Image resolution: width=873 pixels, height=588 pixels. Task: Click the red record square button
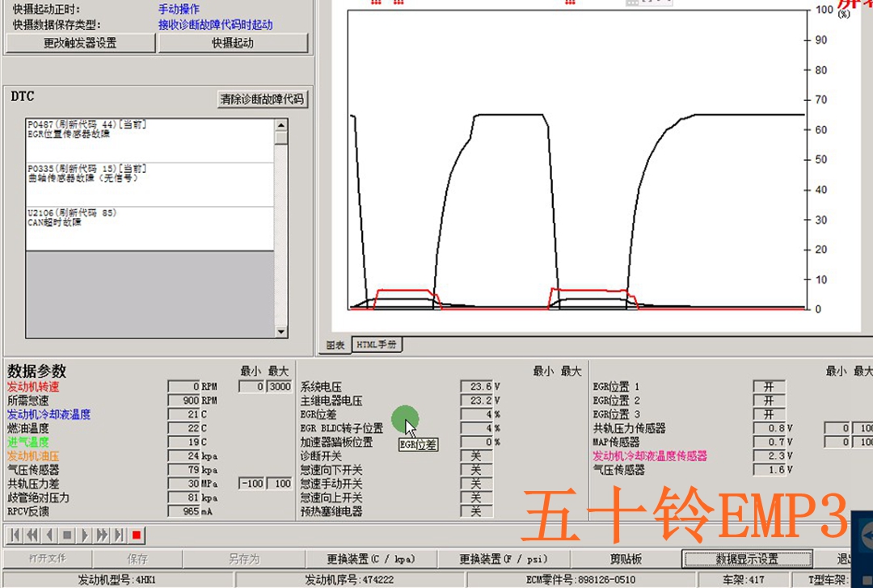point(136,535)
